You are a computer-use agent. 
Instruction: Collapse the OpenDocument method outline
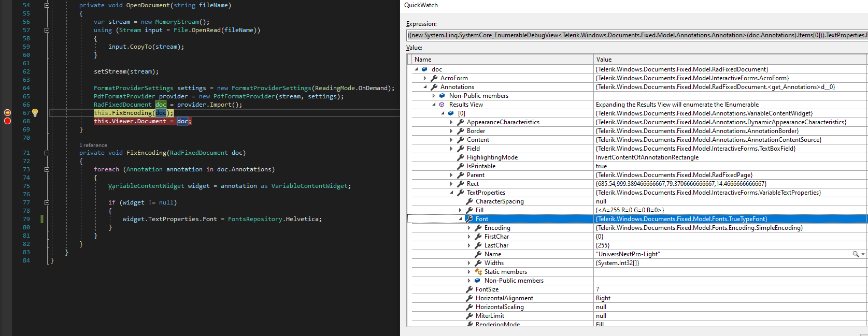(x=47, y=5)
